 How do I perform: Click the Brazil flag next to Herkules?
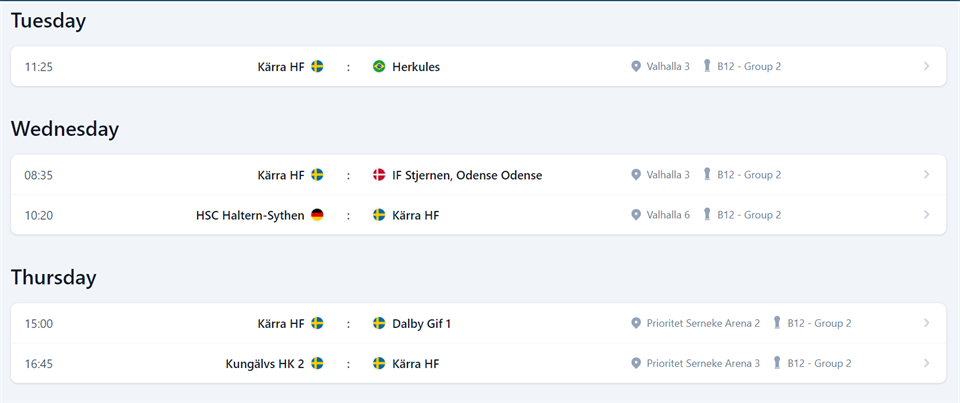pyautogui.click(x=379, y=67)
